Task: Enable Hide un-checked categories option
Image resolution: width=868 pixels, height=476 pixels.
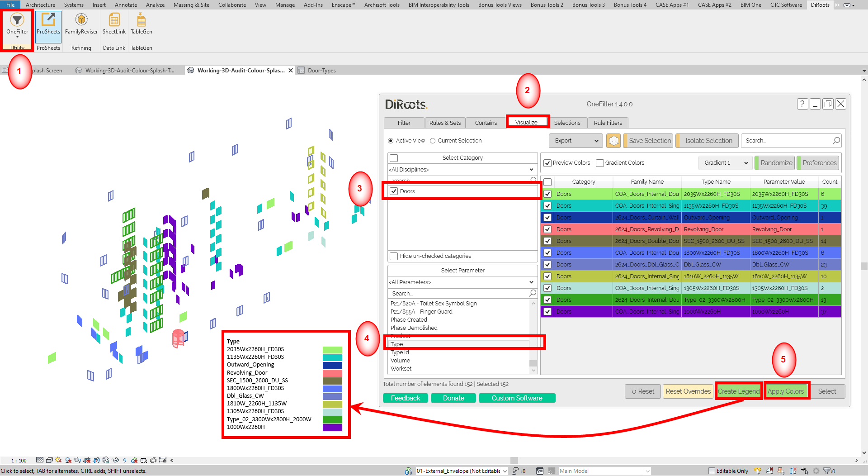Action: click(394, 256)
